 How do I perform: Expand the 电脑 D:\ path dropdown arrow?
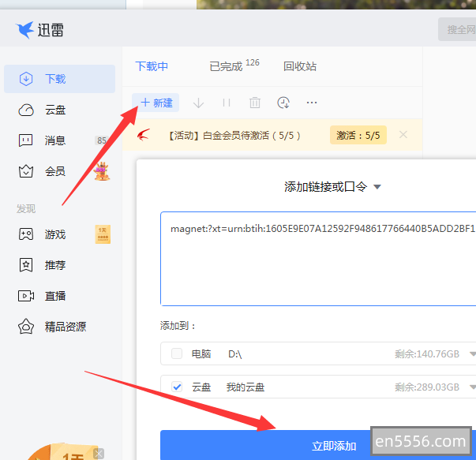(472, 354)
